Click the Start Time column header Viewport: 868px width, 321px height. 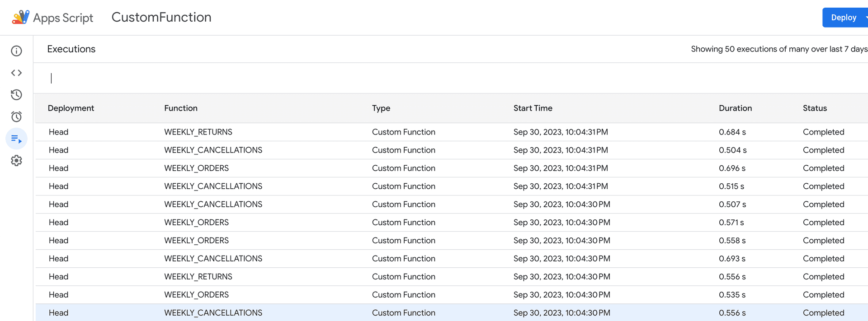(x=533, y=108)
